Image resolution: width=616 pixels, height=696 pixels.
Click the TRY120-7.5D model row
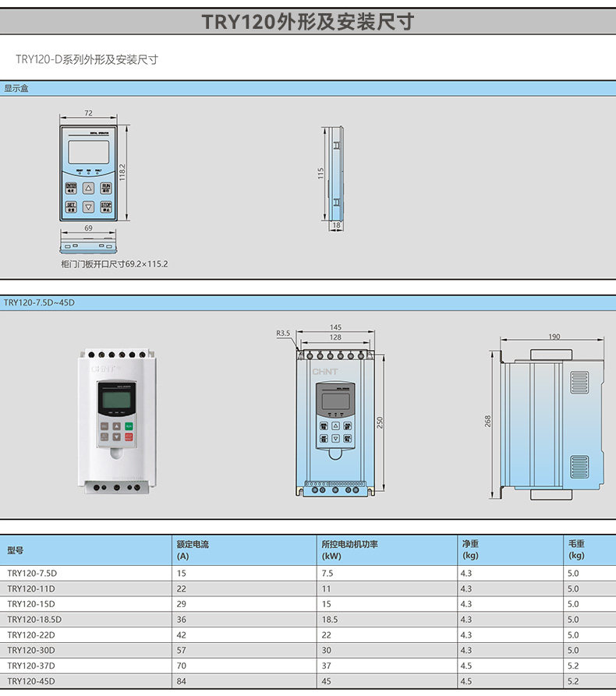coord(308,573)
